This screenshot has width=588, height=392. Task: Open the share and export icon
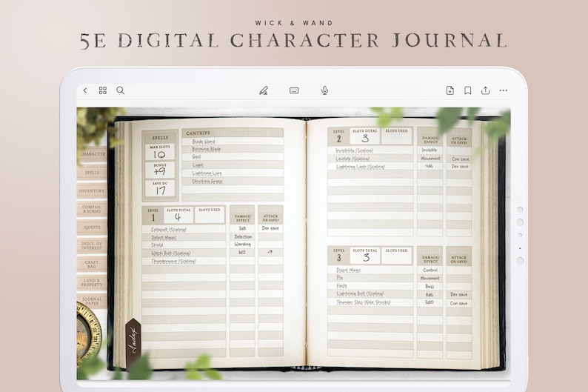coord(485,90)
